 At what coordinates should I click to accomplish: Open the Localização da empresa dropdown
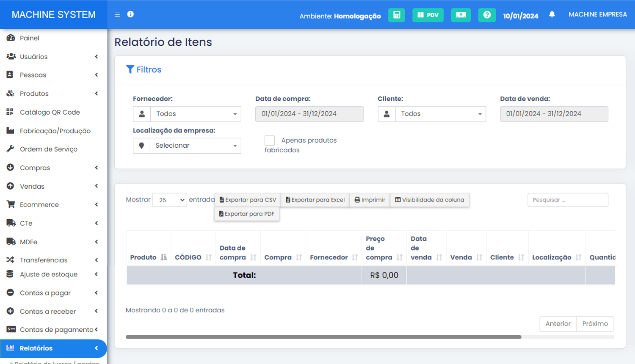(196, 146)
